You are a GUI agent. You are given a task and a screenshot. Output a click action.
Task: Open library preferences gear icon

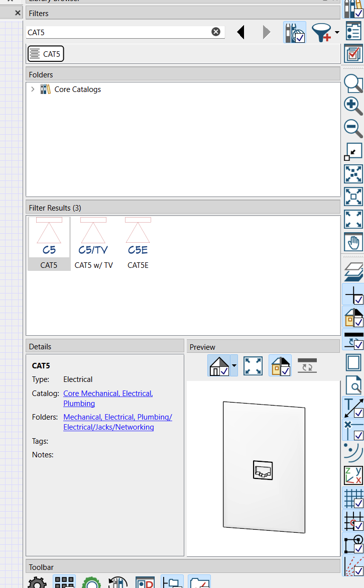coord(37,582)
